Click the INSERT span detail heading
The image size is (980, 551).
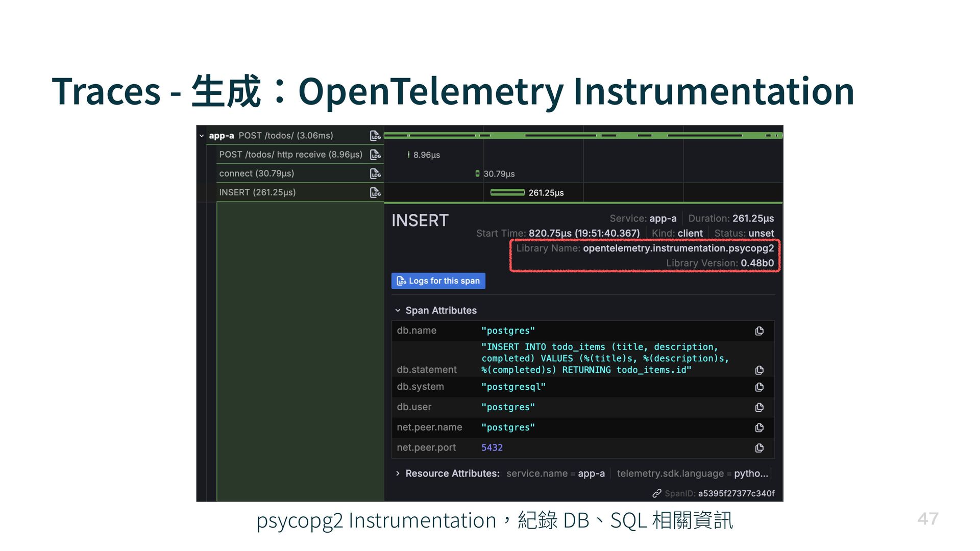coord(420,220)
